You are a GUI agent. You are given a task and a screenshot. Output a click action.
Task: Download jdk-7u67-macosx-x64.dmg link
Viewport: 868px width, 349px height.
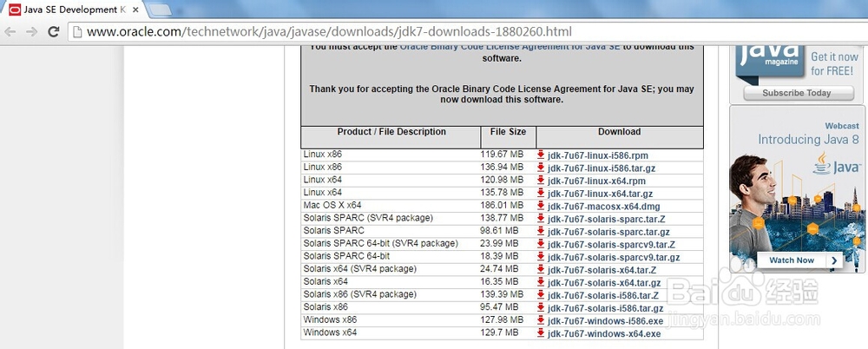604,207
